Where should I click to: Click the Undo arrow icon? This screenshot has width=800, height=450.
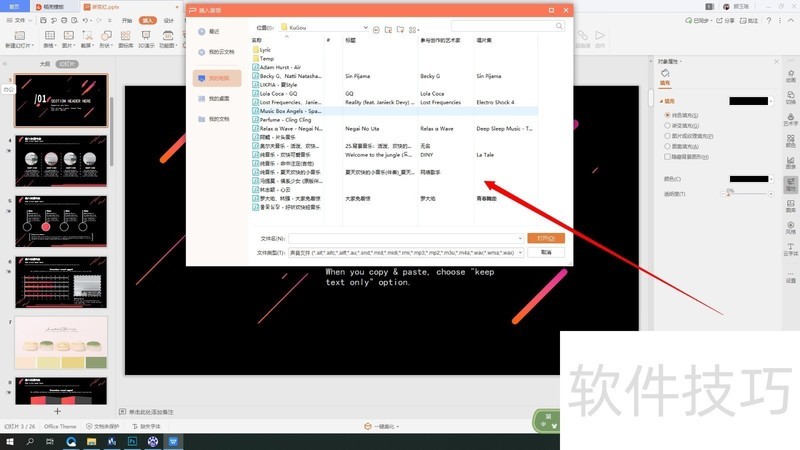tap(85, 20)
